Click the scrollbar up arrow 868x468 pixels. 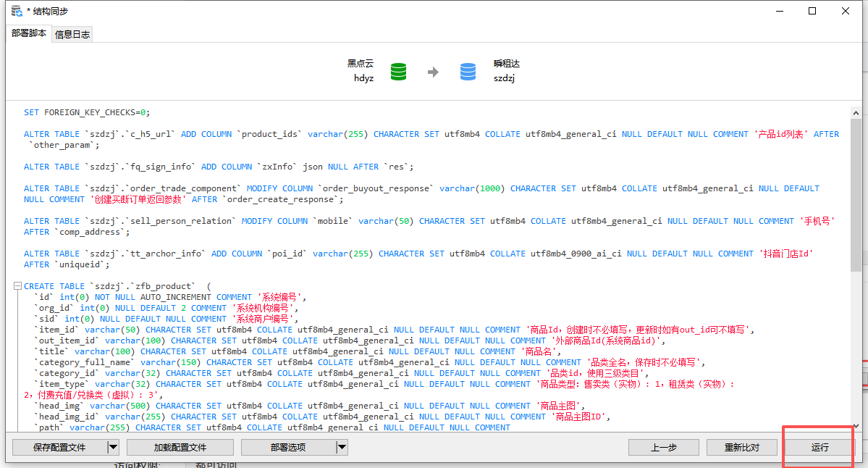[x=856, y=112]
